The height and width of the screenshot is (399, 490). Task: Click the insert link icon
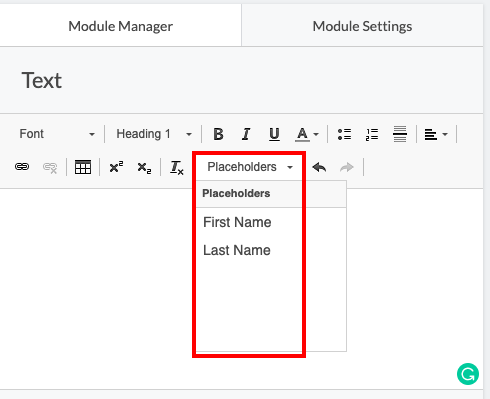coord(22,167)
